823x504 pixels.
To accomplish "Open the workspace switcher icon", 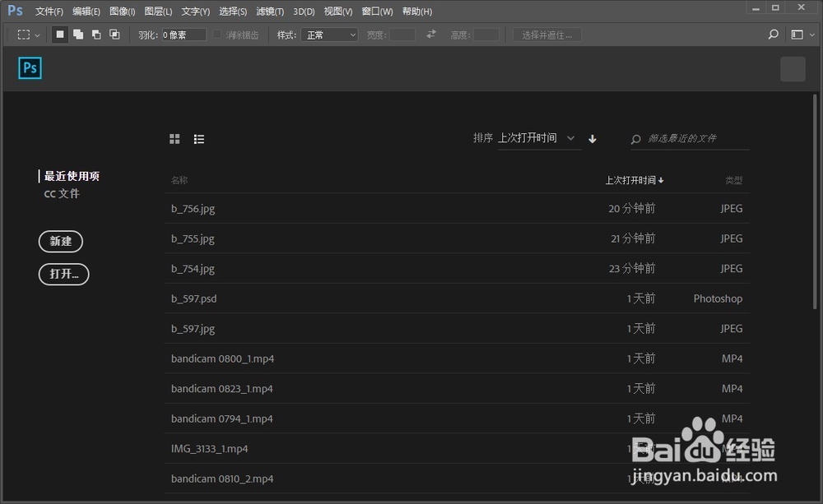I will click(x=797, y=35).
